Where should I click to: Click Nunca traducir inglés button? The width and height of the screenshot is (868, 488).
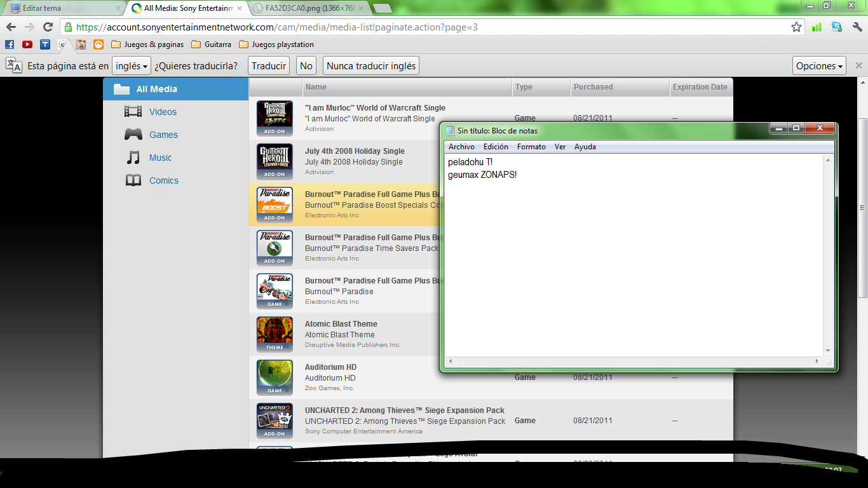pyautogui.click(x=371, y=66)
